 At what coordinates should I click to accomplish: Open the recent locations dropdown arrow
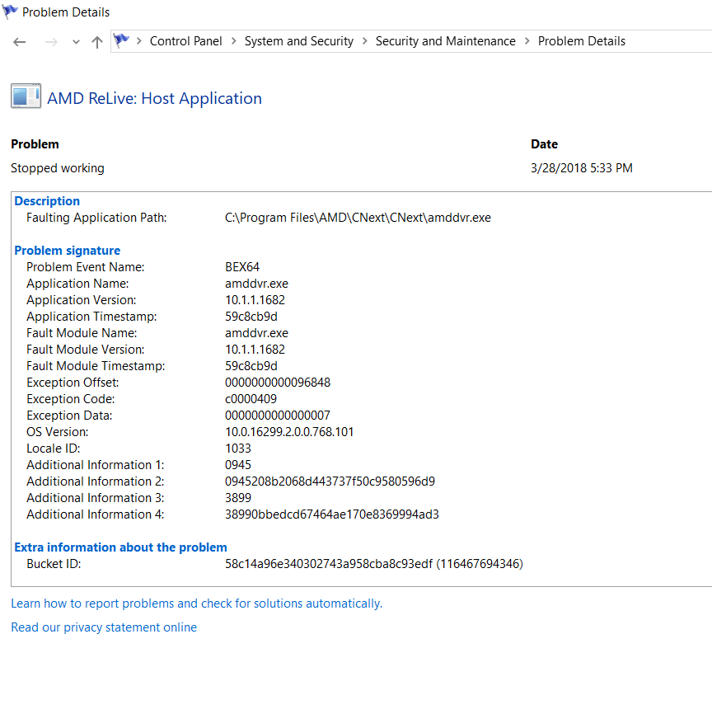[x=76, y=42]
